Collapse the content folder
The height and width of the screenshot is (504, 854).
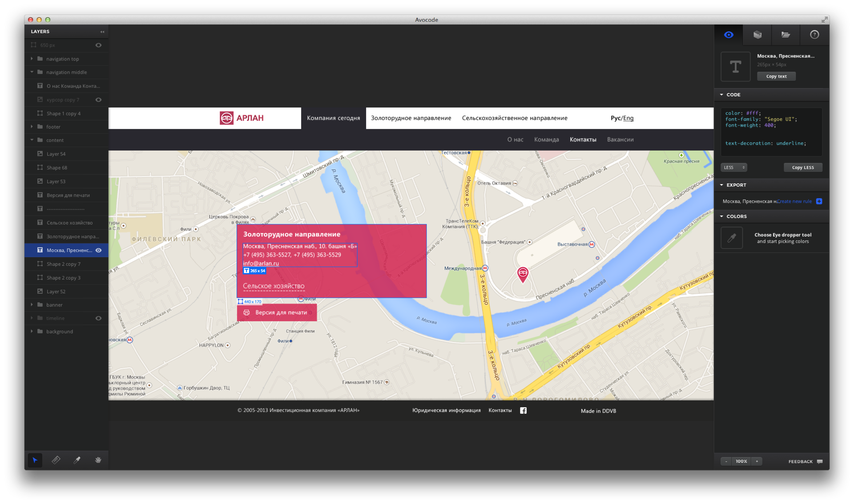click(32, 140)
